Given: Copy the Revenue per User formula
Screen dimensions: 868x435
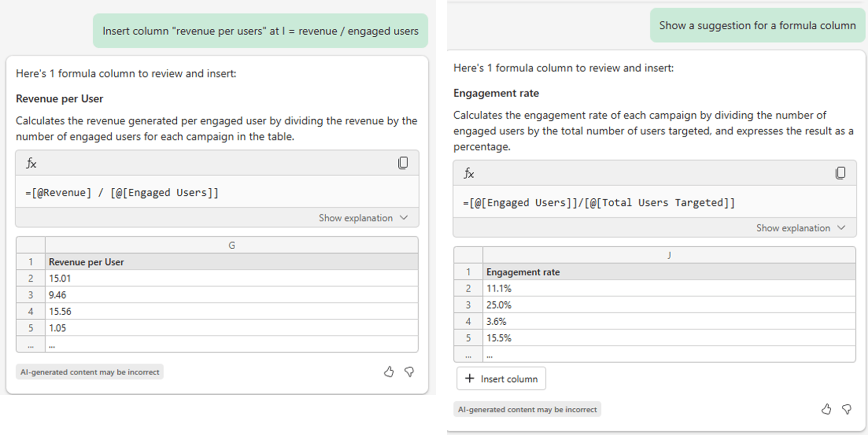Looking at the screenshot, I should point(403,163).
